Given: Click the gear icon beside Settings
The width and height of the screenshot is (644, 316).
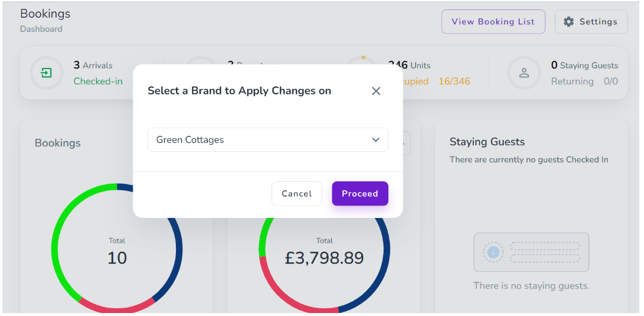Looking at the screenshot, I should pos(568,22).
